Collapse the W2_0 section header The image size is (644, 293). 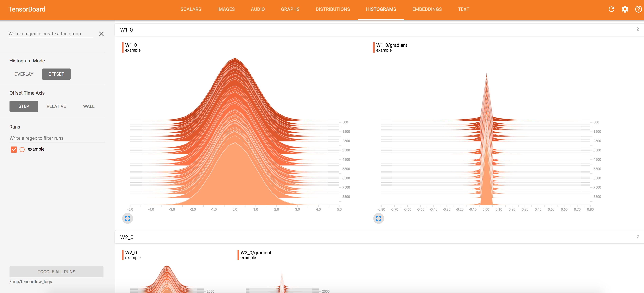coord(127,237)
